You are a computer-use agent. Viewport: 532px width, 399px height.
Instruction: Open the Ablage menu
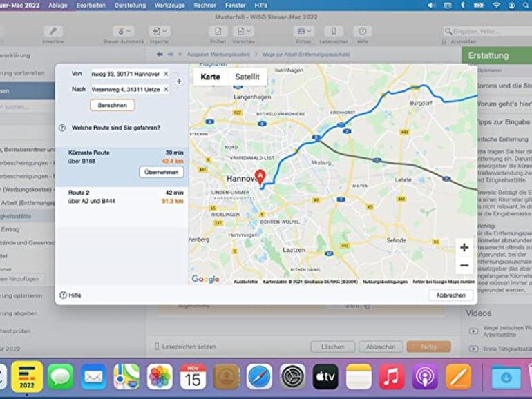click(x=57, y=6)
